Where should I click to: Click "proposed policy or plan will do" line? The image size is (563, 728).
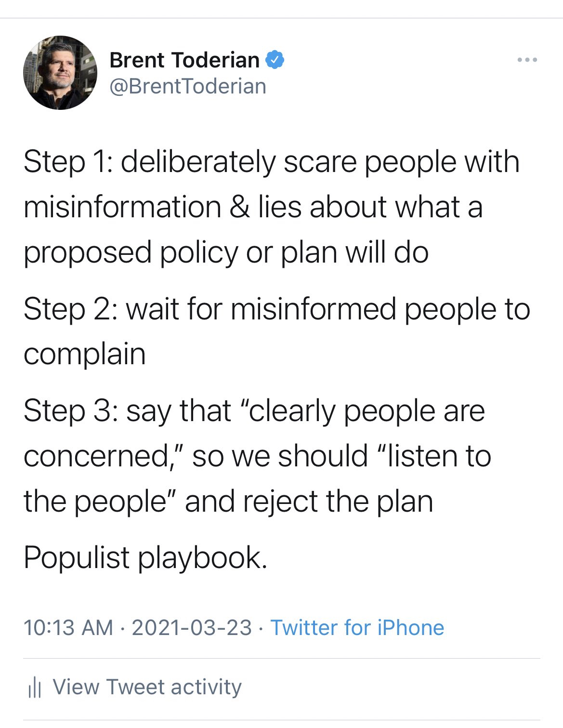(226, 252)
